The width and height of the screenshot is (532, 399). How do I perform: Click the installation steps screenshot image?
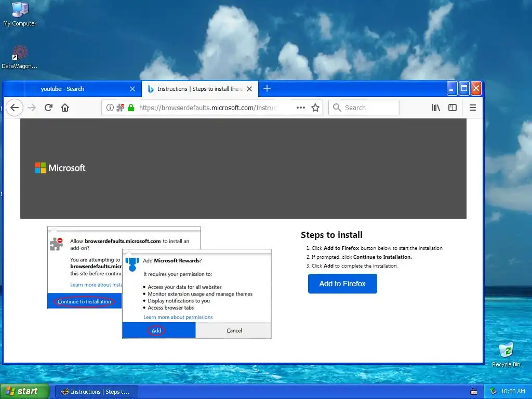click(x=159, y=282)
